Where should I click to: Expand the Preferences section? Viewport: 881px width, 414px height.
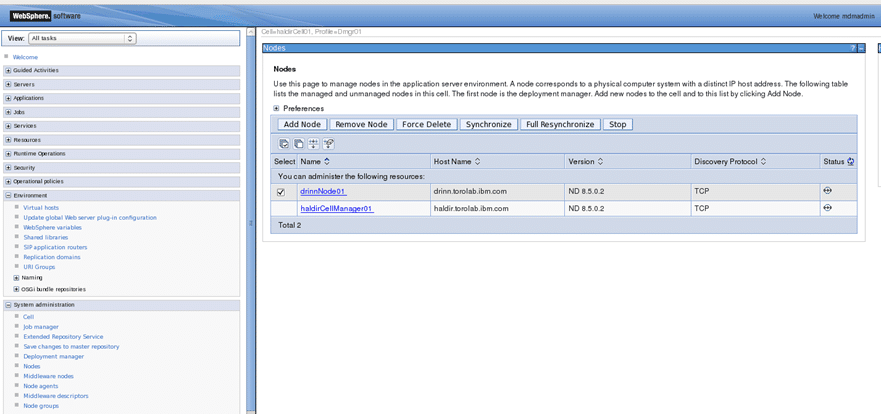coord(276,108)
